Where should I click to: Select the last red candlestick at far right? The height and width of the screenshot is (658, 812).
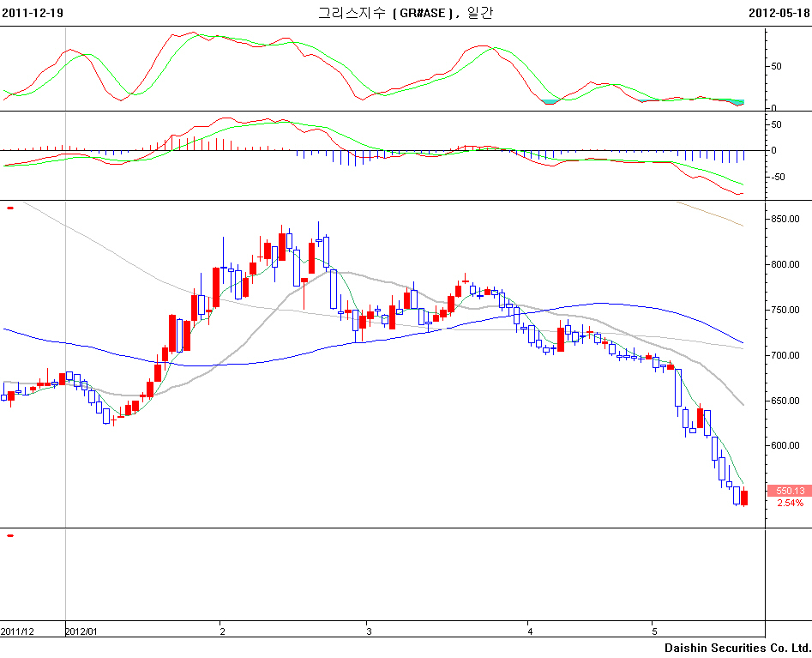pos(744,498)
